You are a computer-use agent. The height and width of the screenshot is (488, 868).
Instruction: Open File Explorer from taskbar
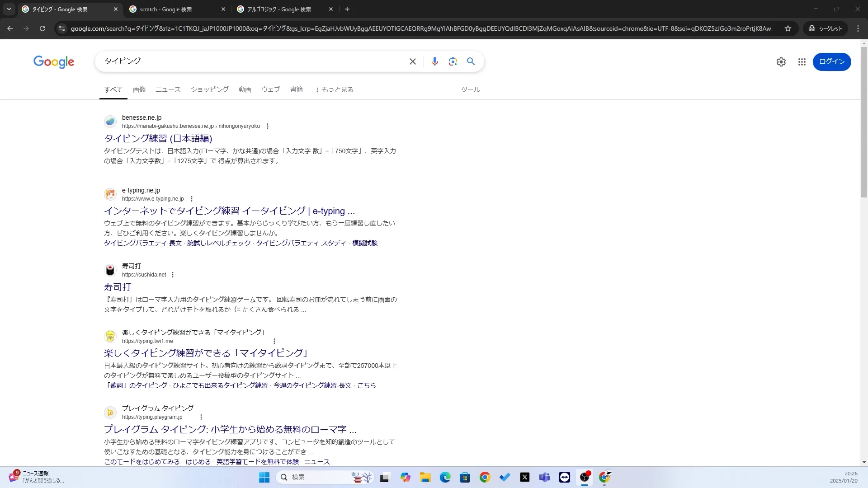[425, 477]
